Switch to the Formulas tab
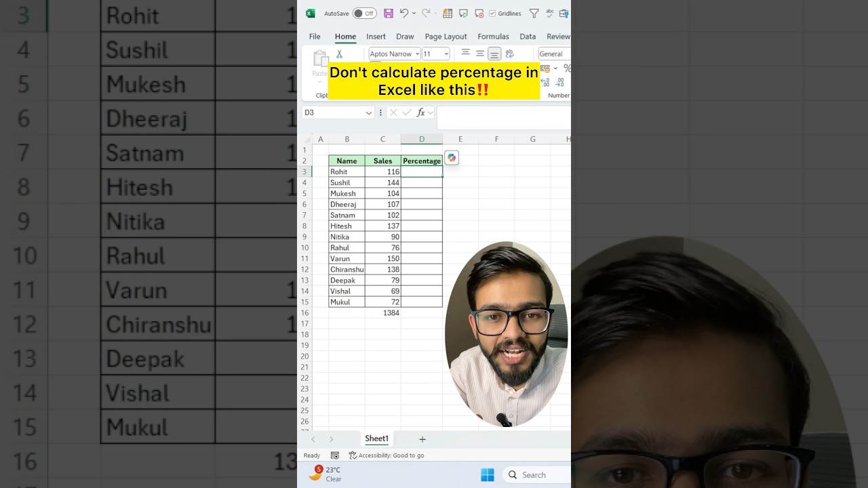The width and height of the screenshot is (868, 488). point(493,37)
